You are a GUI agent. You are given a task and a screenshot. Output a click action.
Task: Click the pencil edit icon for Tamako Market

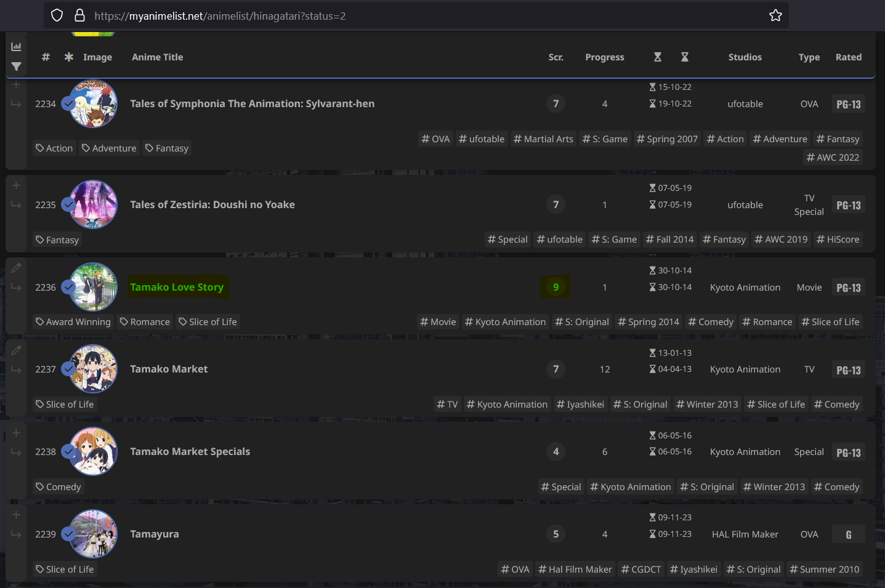[16, 350]
